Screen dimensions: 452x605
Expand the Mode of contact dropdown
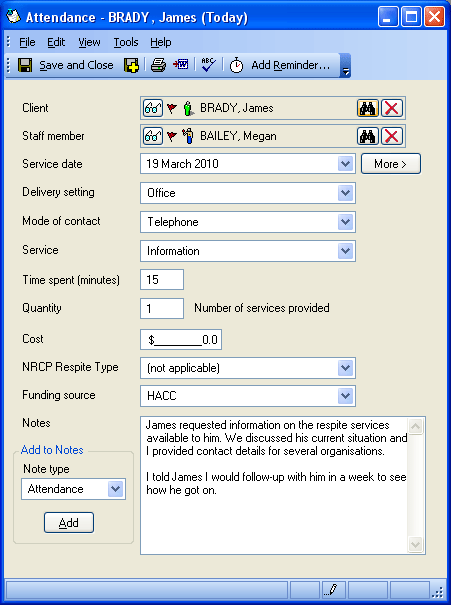(x=345, y=222)
